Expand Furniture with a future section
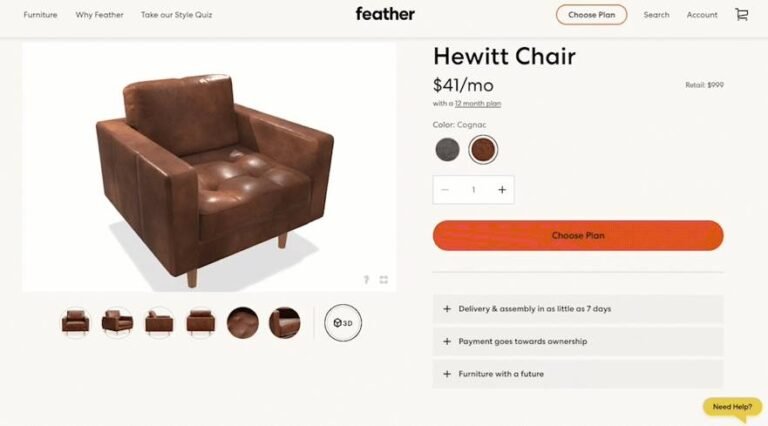This screenshot has width=768, height=426. 578,374
